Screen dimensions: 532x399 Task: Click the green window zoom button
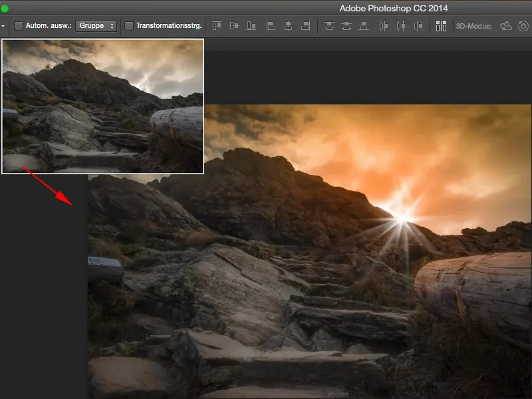click(x=5, y=8)
